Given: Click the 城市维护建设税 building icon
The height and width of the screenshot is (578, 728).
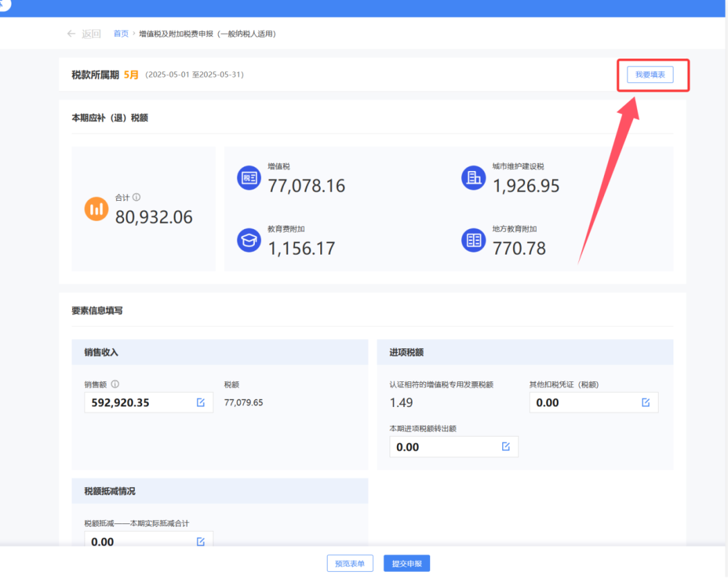Looking at the screenshot, I should pos(473,178).
